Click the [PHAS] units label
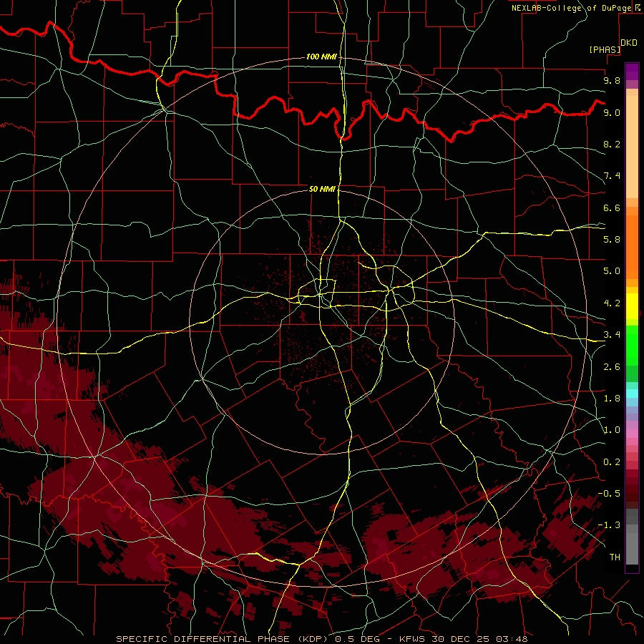 coord(605,49)
